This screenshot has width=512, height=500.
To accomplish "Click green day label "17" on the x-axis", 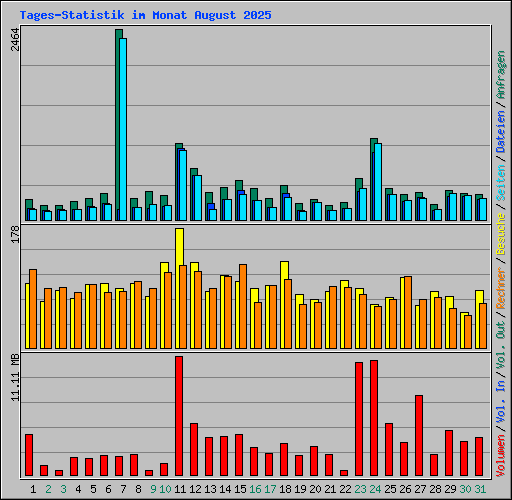I will click(x=270, y=489).
